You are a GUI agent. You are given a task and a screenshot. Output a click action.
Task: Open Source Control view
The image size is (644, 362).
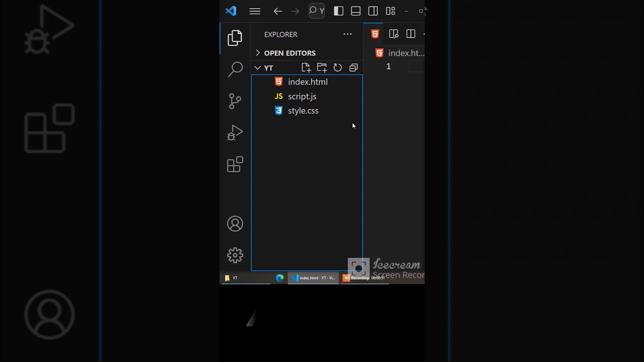[235, 101]
